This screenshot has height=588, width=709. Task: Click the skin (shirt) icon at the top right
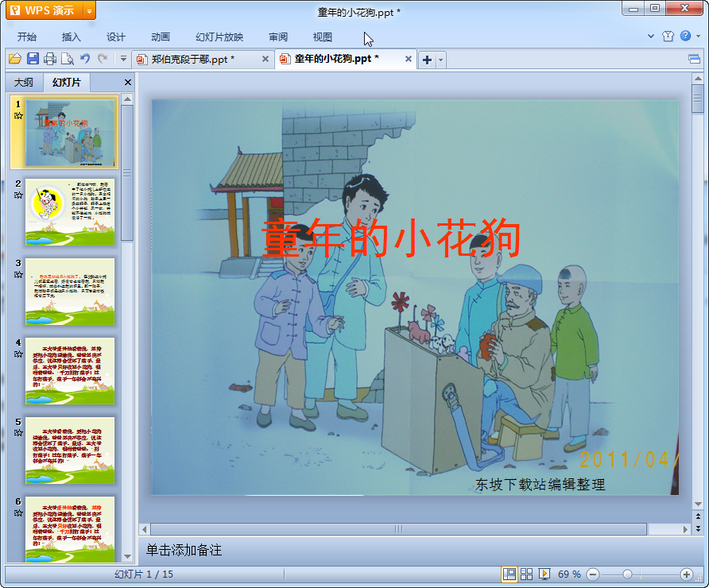tap(668, 37)
